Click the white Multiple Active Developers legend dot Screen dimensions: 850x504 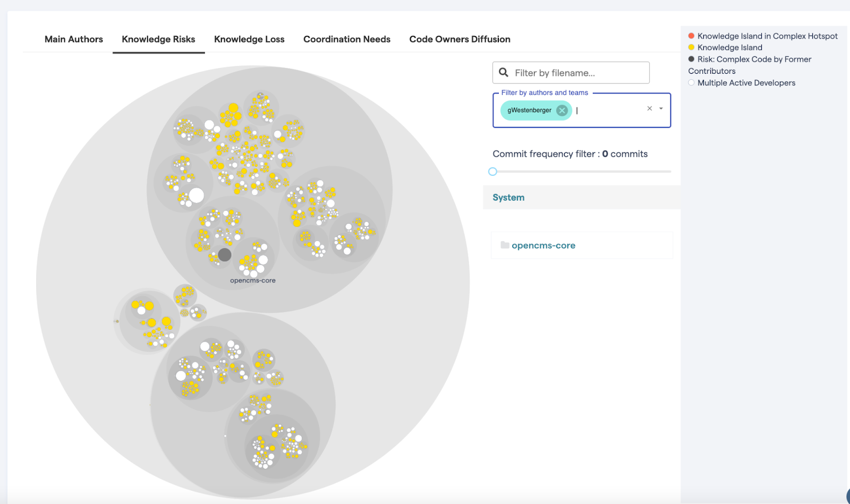(x=691, y=82)
